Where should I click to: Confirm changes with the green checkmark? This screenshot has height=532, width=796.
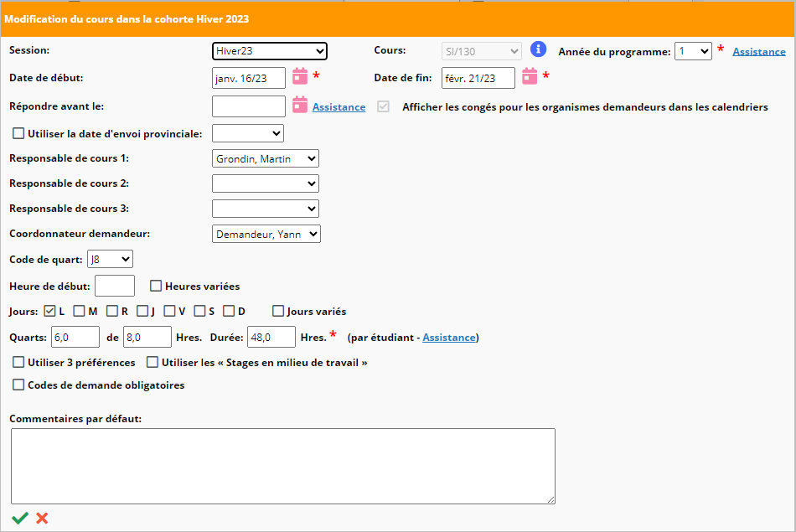pos(20,518)
